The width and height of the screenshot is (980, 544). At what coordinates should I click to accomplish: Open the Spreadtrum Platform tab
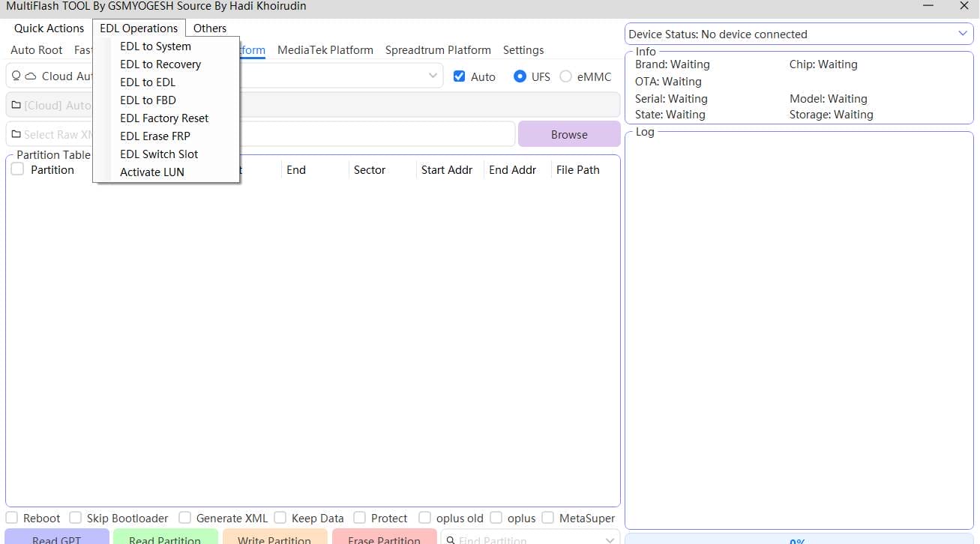[438, 50]
